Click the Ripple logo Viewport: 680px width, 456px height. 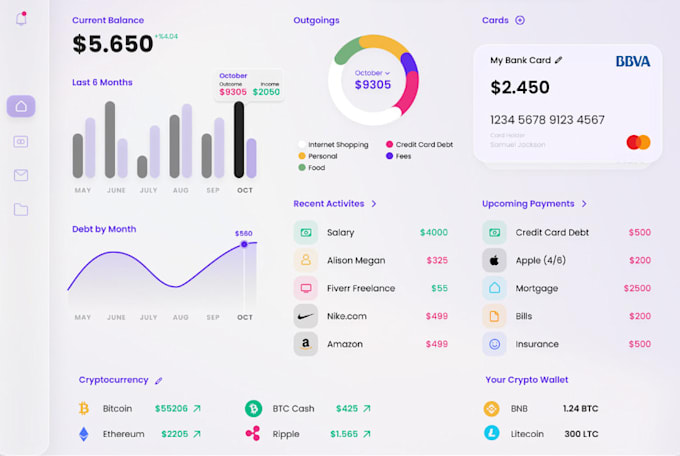point(253,433)
